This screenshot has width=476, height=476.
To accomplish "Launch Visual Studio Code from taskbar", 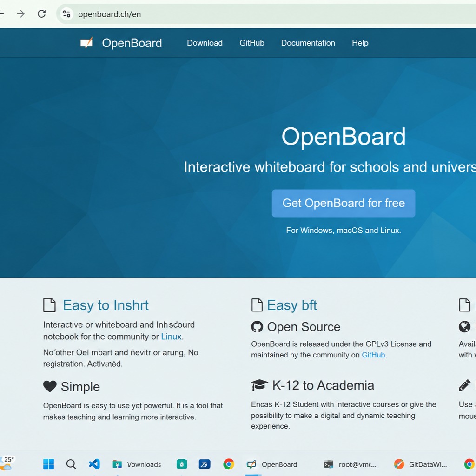I will pos(94,464).
